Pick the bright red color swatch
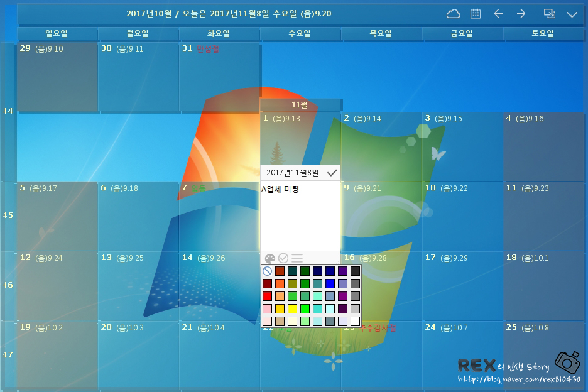The width and height of the screenshot is (588, 392). point(267,296)
